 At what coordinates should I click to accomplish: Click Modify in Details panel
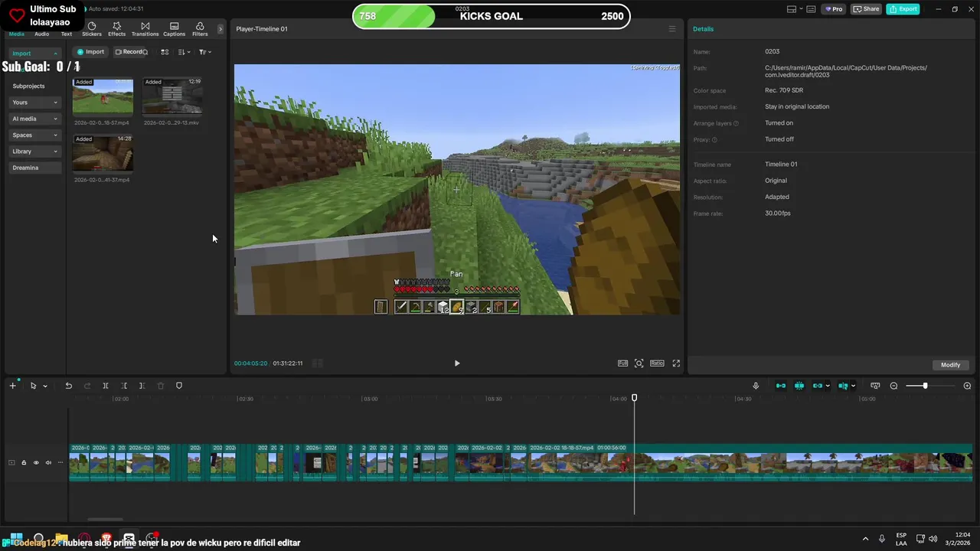tap(950, 365)
